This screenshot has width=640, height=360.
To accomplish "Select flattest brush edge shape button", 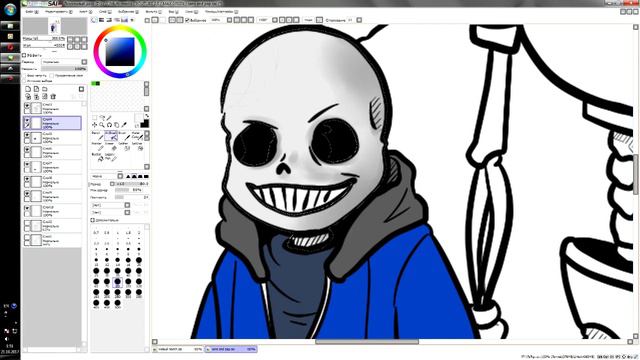I will click(146, 176).
